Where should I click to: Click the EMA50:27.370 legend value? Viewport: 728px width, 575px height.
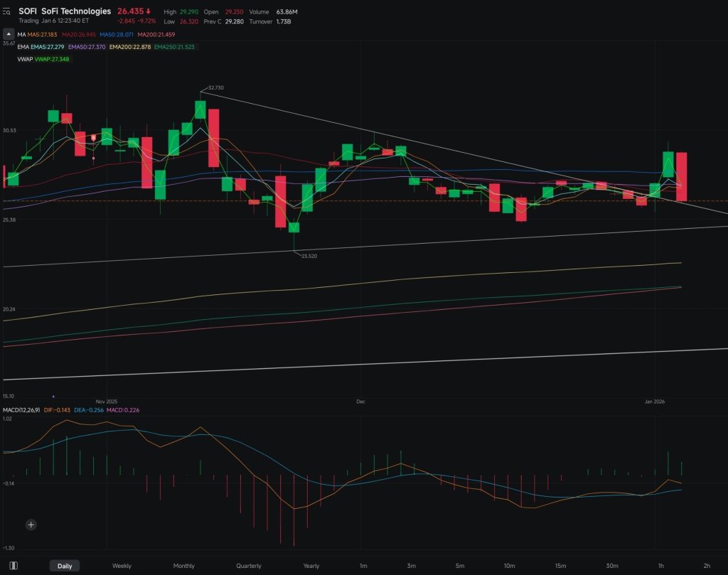(87, 47)
